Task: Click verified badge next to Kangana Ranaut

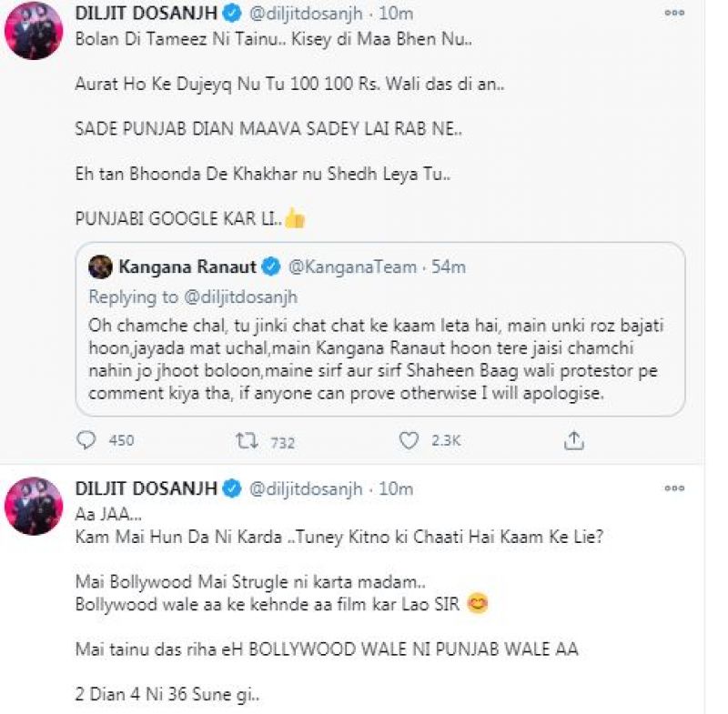Action: tap(271, 266)
